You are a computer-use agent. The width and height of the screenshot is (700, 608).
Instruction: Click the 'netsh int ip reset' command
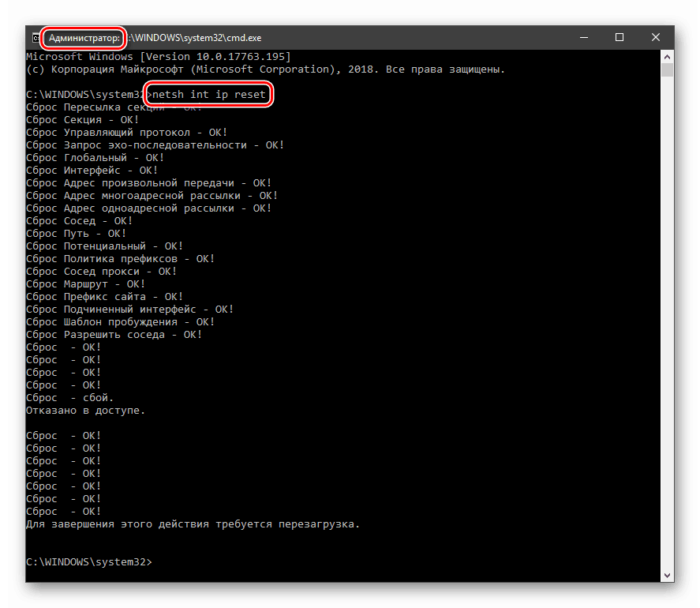point(209,94)
